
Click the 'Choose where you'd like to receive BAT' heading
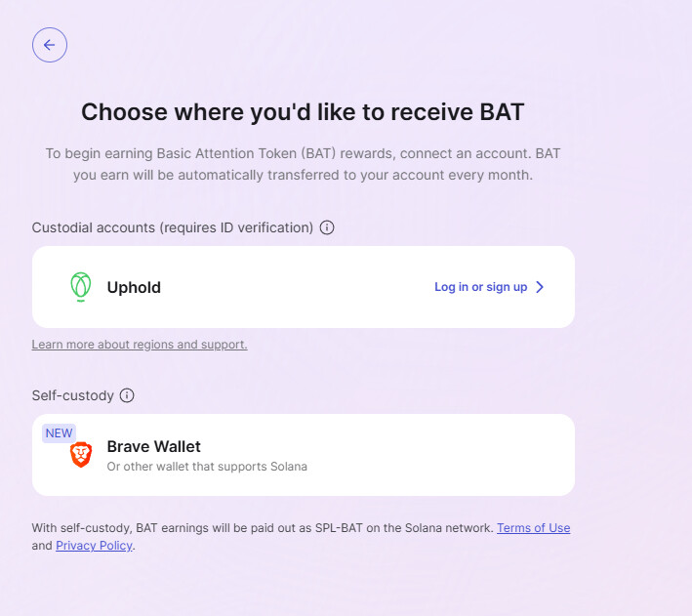[303, 111]
